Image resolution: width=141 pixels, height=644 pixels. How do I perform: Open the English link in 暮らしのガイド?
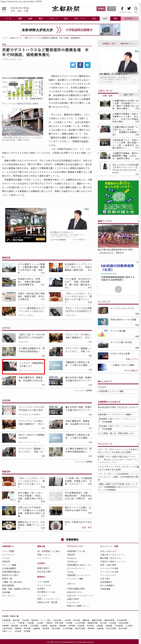pyautogui.click(x=103, y=387)
